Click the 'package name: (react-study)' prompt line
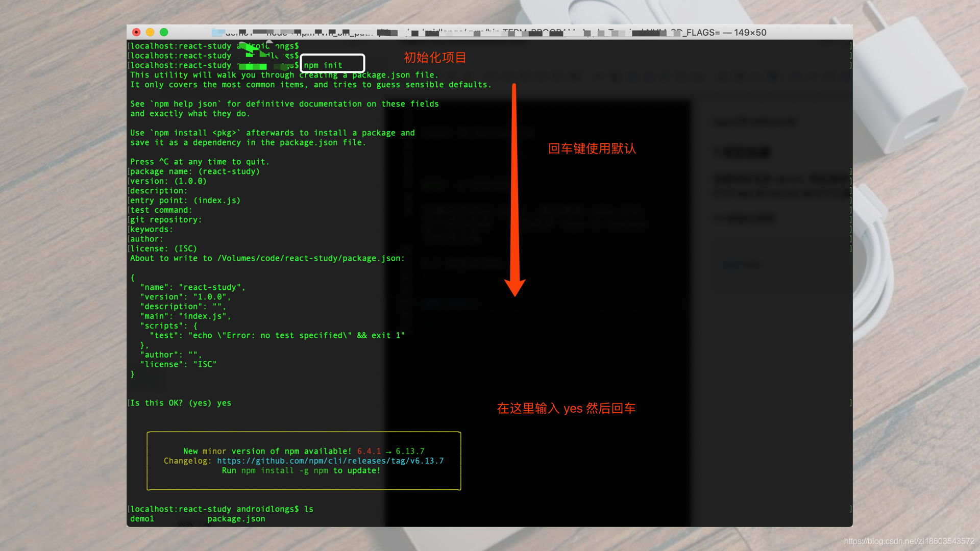The height and width of the screenshot is (551, 980). [195, 171]
